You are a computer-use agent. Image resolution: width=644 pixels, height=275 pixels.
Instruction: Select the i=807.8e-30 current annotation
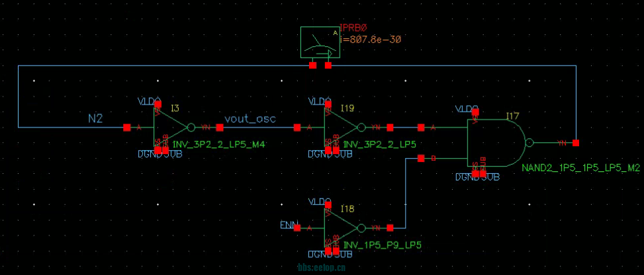pyautogui.click(x=371, y=40)
